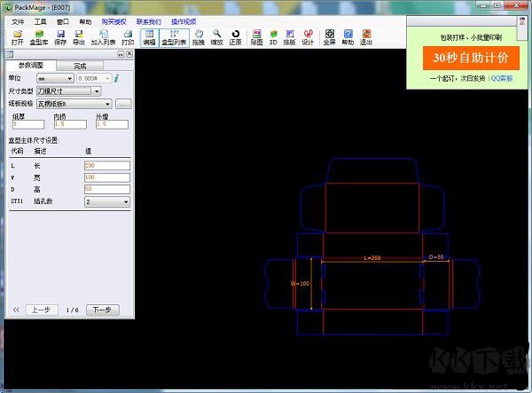Screen dimensions: 532x393
Task: Click the 打开 (Open) toolbar icon
Action: (17, 36)
